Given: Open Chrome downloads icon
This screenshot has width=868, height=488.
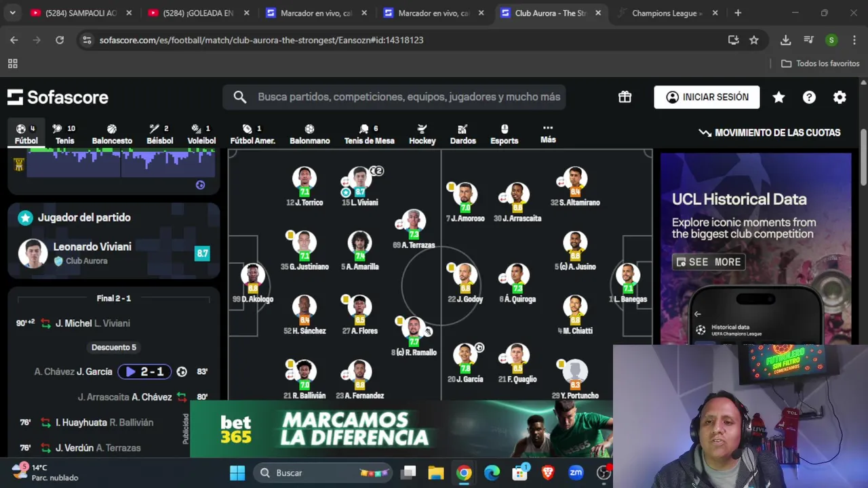Looking at the screenshot, I should 785,40.
